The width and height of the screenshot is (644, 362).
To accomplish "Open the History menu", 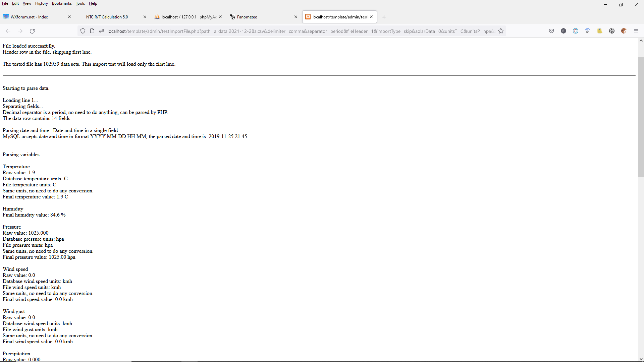I will point(41,3).
